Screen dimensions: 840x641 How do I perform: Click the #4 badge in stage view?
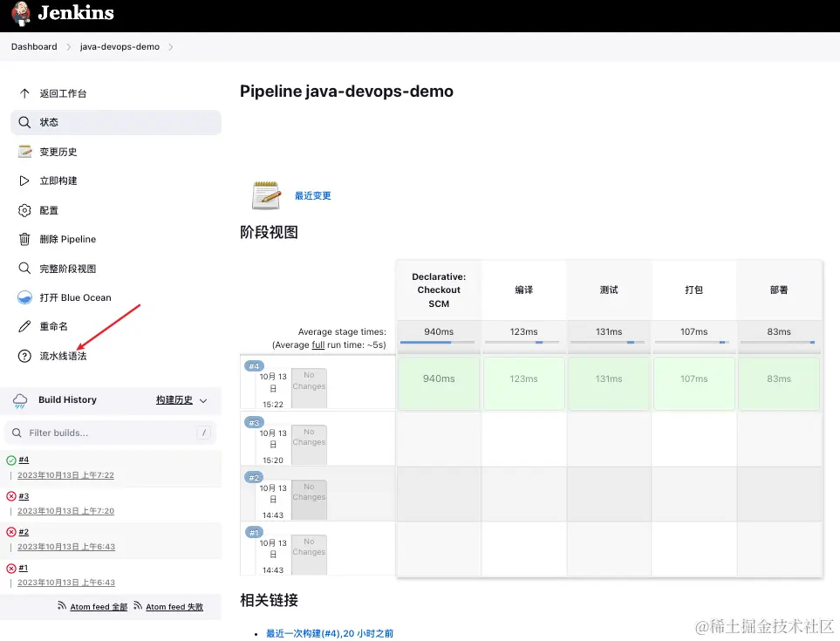click(254, 366)
